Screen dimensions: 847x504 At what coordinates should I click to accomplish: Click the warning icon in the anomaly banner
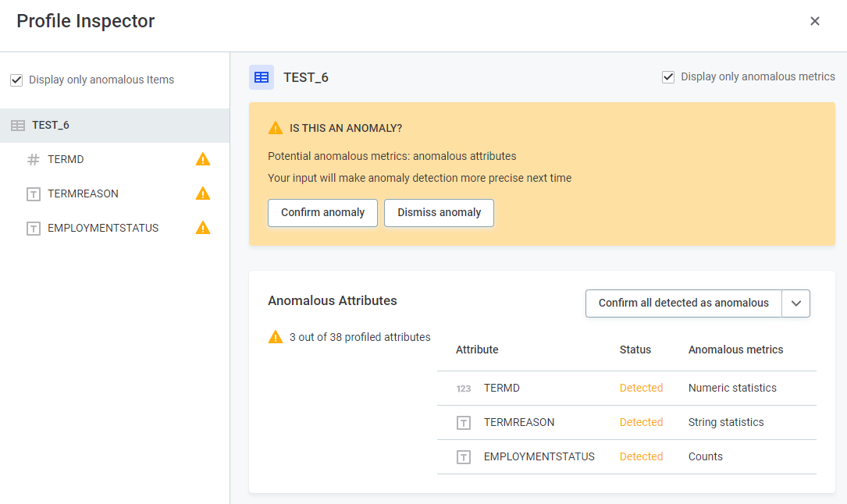point(276,128)
